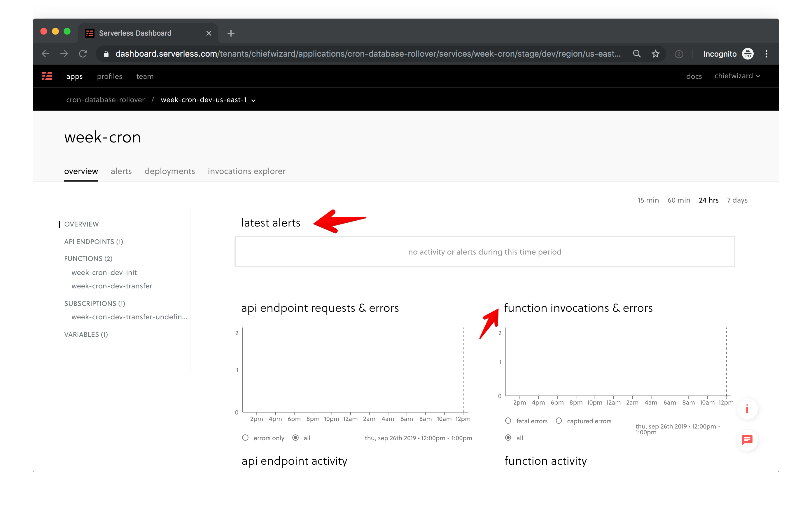Image resolution: width=812 pixels, height=519 pixels.
Task: Set time range to 7 days
Action: [737, 200]
